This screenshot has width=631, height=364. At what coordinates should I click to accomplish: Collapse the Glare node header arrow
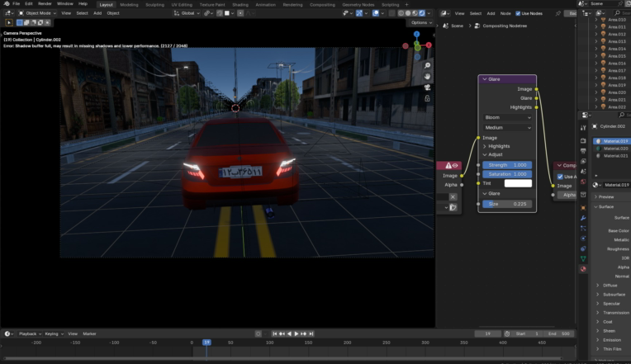click(x=485, y=79)
